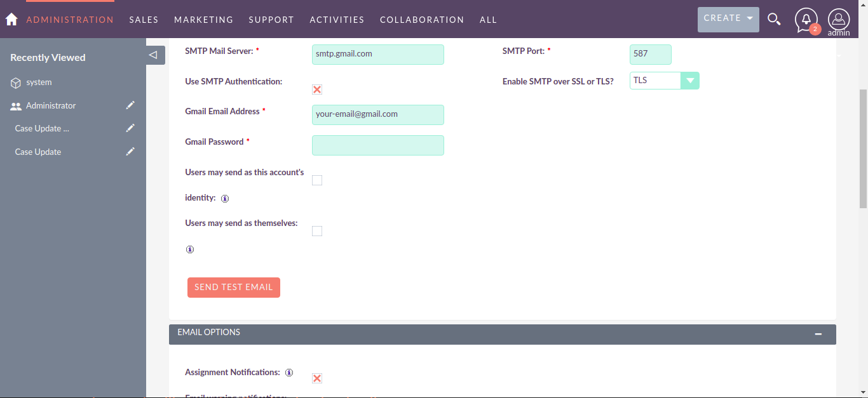Screen dimensions: 868x398
Task: Click the edit pencil beside Case Update
Action: click(x=130, y=151)
